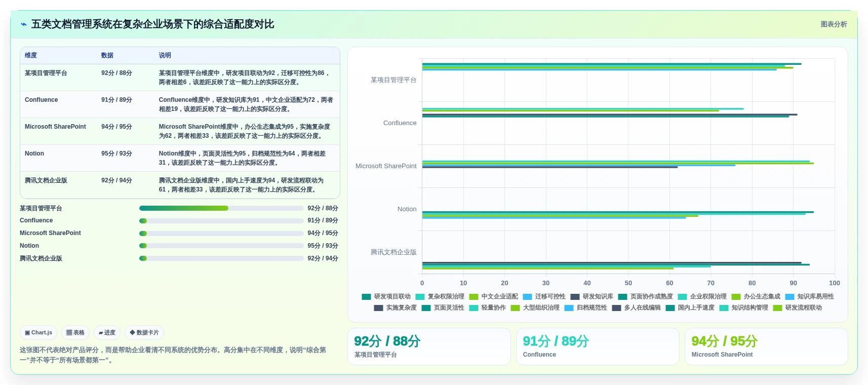The height and width of the screenshot is (385, 868).
Task: Click Microsoft SharePoint chart axis label
Action: point(386,166)
